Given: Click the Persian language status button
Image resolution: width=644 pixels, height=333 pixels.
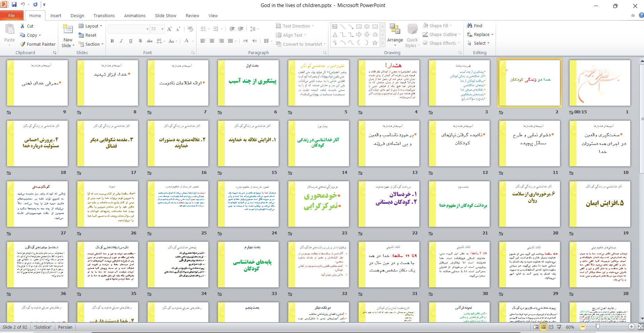Looking at the screenshot, I should [65, 327].
